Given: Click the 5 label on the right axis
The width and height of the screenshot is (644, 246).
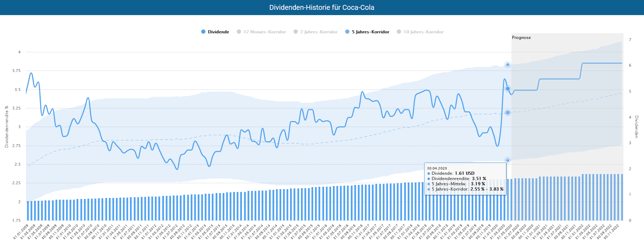Looking at the screenshot, I should [630, 91].
